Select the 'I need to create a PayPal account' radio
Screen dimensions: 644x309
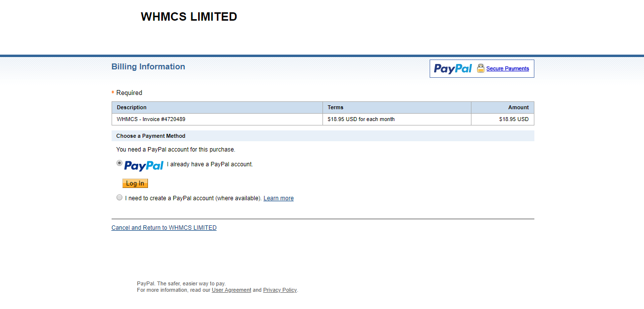tap(119, 197)
